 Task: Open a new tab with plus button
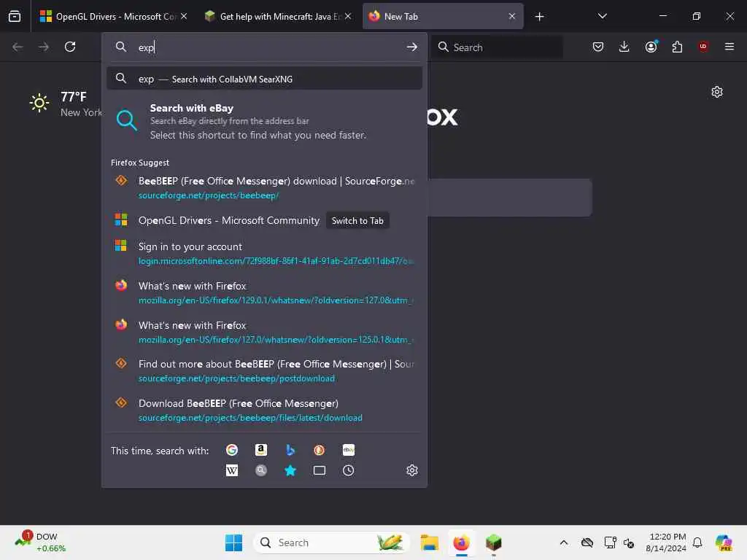[539, 17]
